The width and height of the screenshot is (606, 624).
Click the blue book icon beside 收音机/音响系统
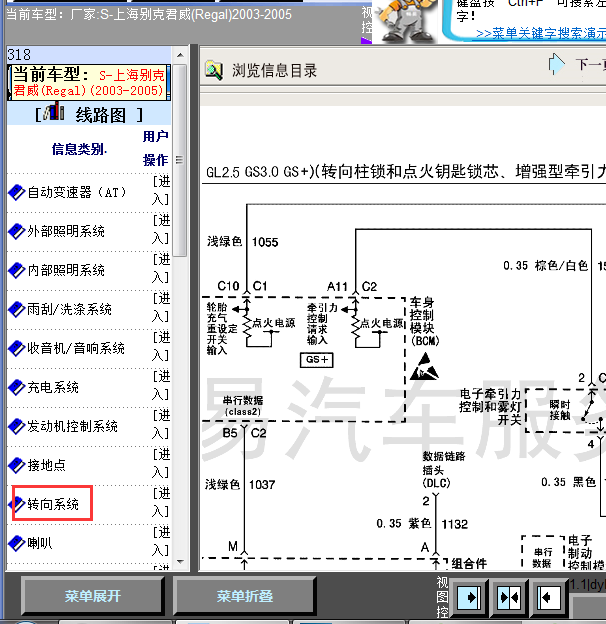(x=17, y=349)
